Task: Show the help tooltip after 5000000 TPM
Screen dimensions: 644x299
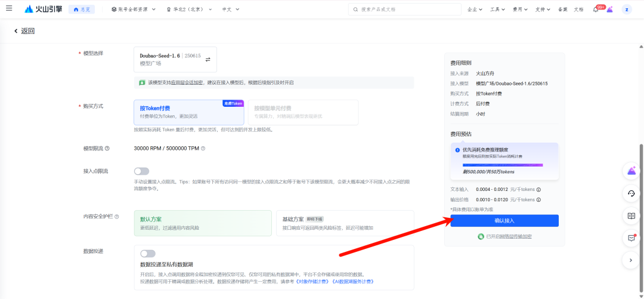Action: (x=203, y=149)
